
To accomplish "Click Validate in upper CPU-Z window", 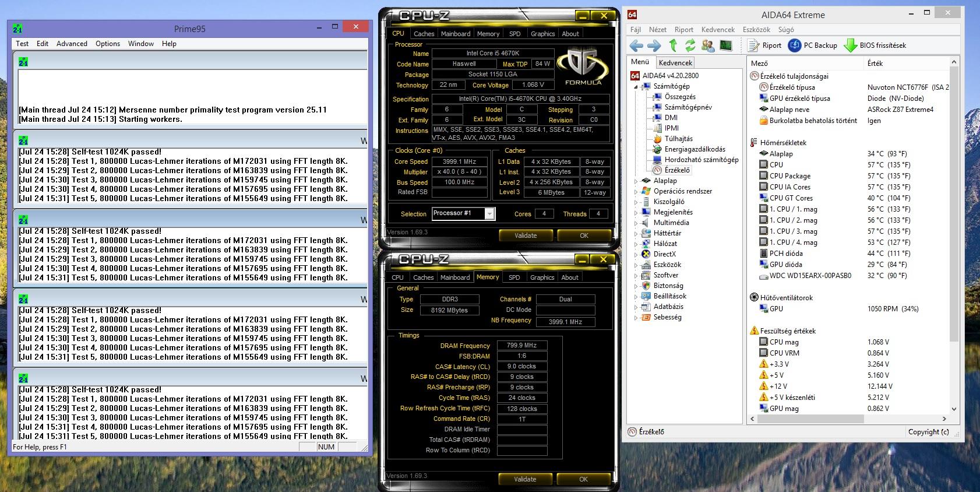I will [526, 236].
